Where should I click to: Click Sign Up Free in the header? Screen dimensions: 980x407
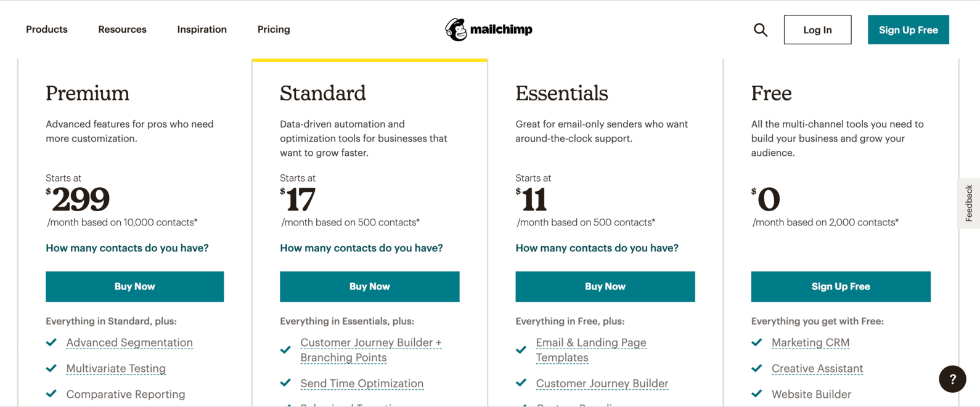[908, 29]
